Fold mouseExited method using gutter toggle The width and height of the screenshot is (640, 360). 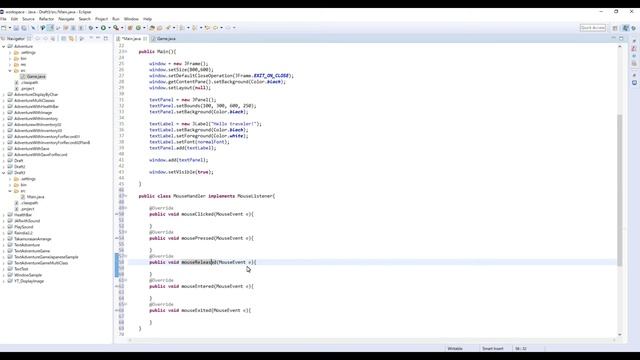126,304
